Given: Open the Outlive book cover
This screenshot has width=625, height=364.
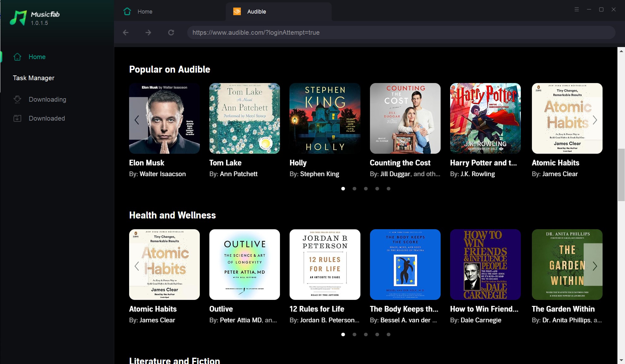Looking at the screenshot, I should click(x=245, y=265).
